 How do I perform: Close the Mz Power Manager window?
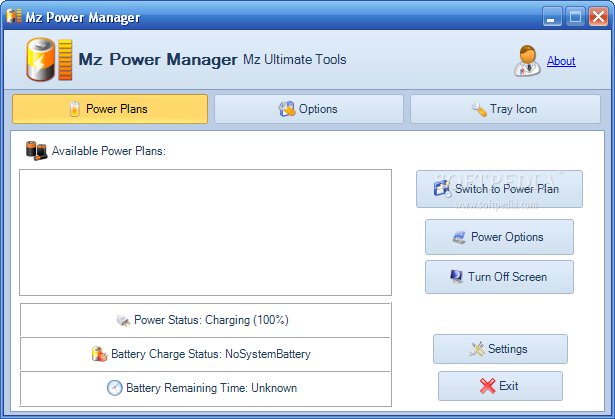pos(599,16)
